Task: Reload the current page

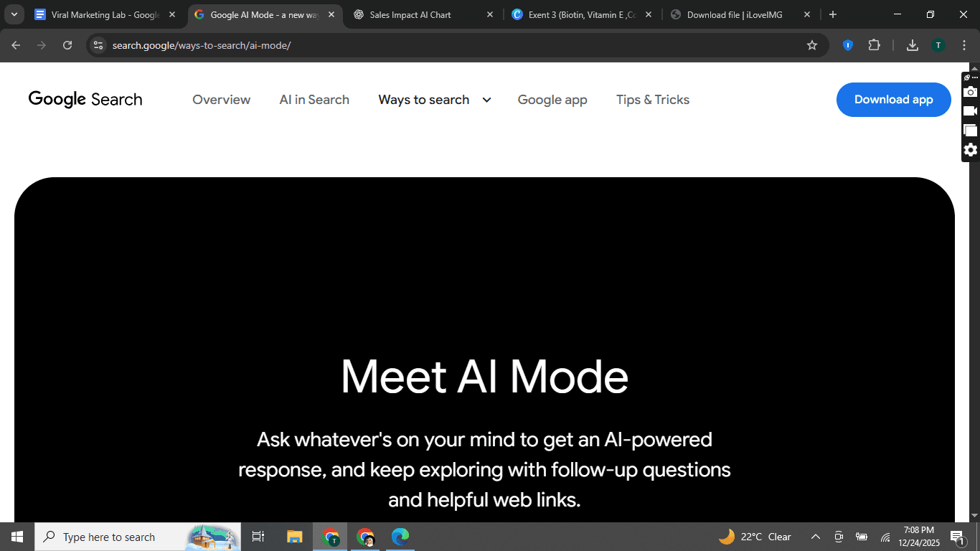Action: pyautogui.click(x=67, y=45)
